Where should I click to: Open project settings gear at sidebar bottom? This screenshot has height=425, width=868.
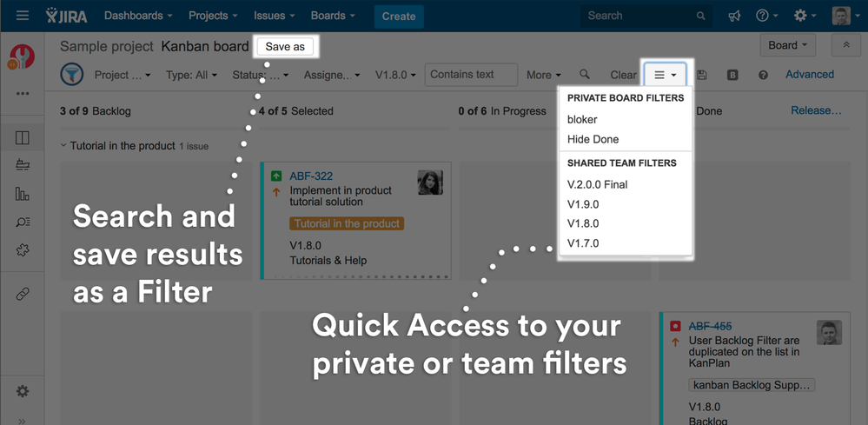pos(22,392)
